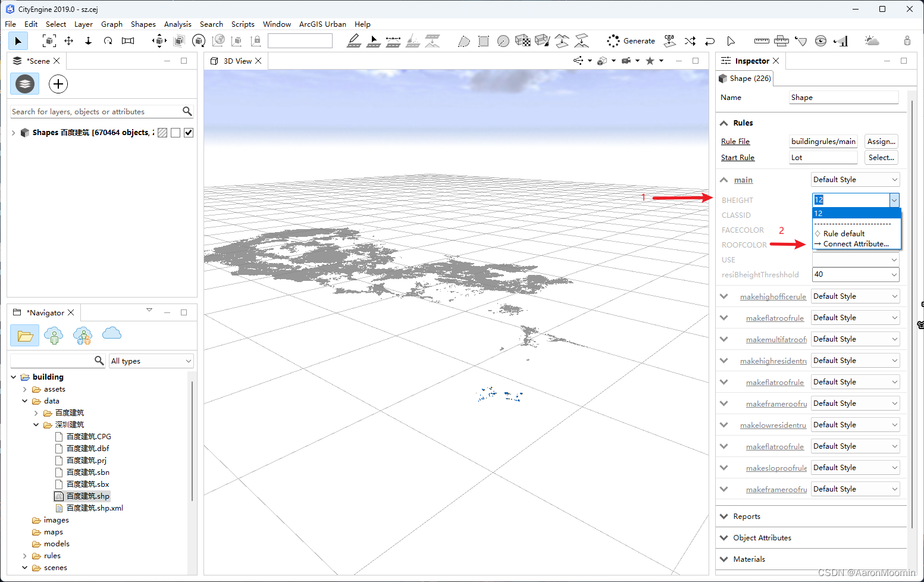Open the Viewshed analysis tool
Viewport: 924px width, 582px height.
click(x=801, y=40)
